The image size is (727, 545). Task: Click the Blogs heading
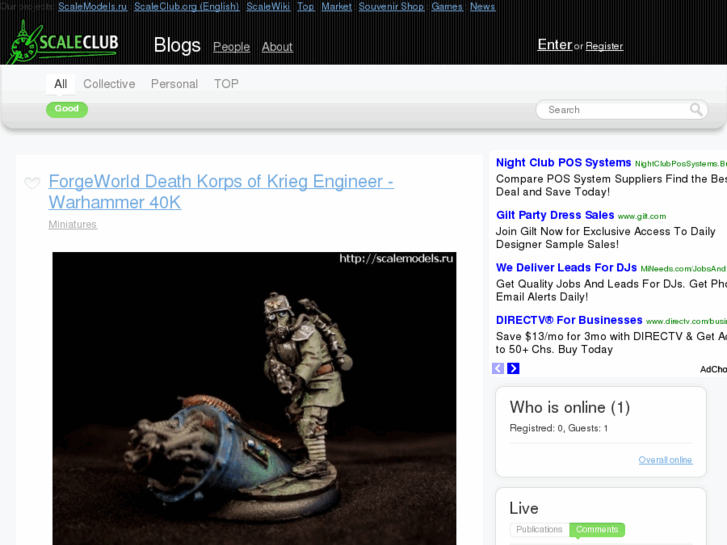pyautogui.click(x=177, y=45)
